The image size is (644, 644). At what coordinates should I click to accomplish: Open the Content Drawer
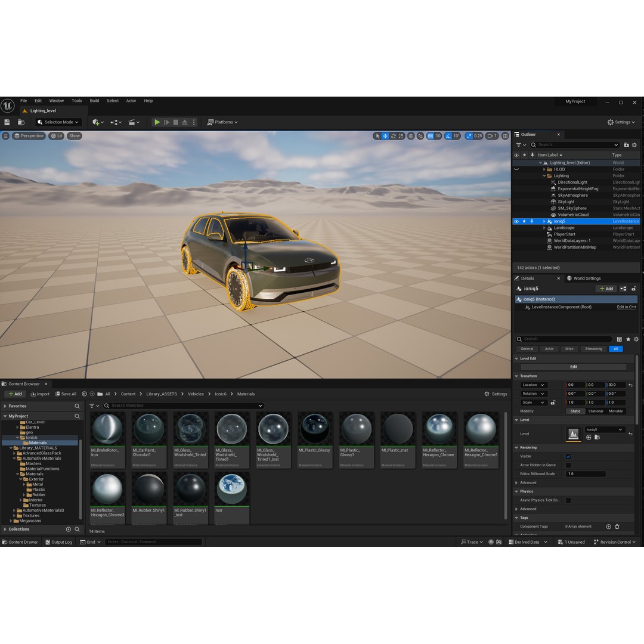(x=20, y=543)
